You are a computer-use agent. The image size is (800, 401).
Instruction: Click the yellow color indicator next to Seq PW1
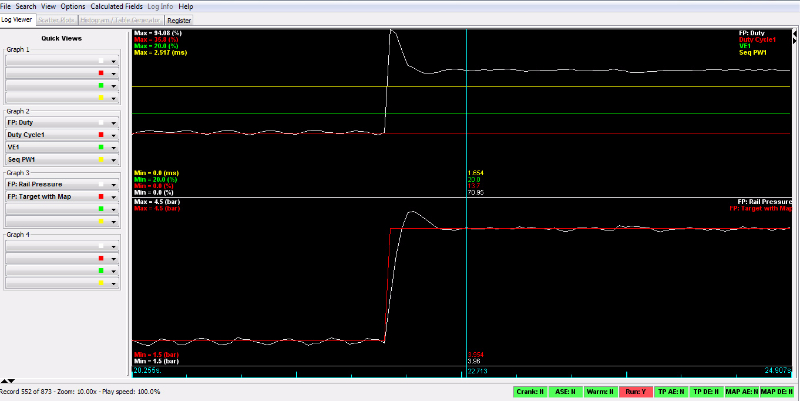[100, 159]
